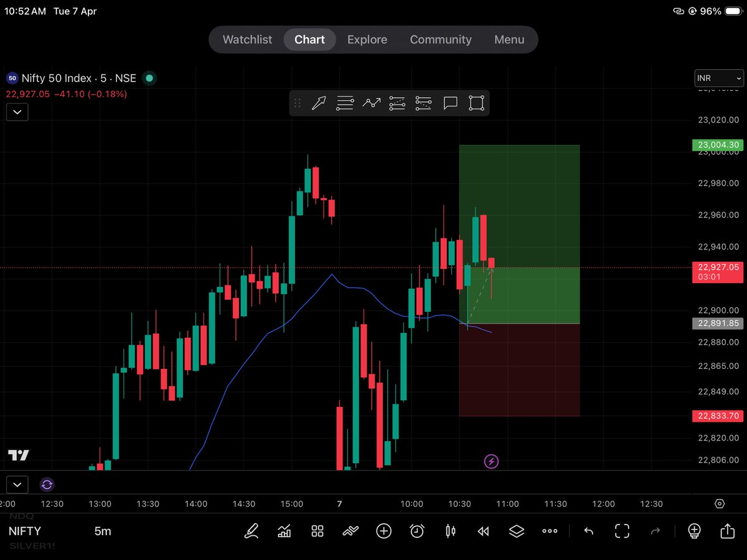Select the long position tool

(397, 103)
